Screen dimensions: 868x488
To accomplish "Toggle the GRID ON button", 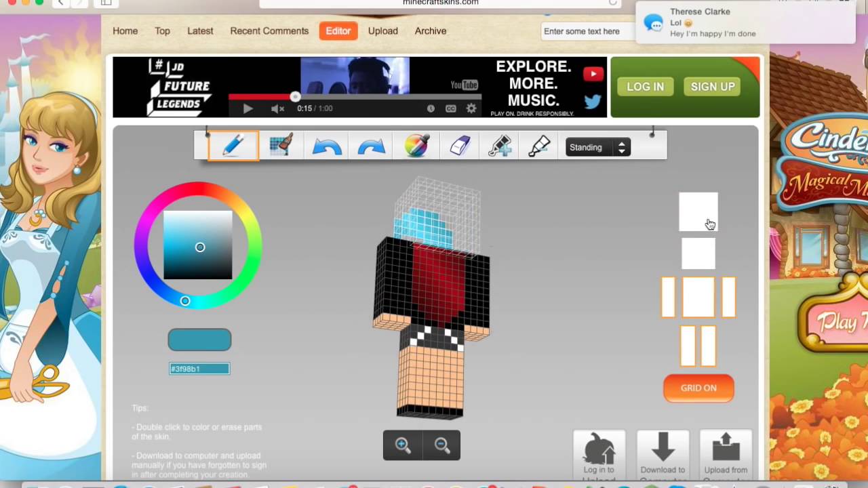I will pos(698,388).
